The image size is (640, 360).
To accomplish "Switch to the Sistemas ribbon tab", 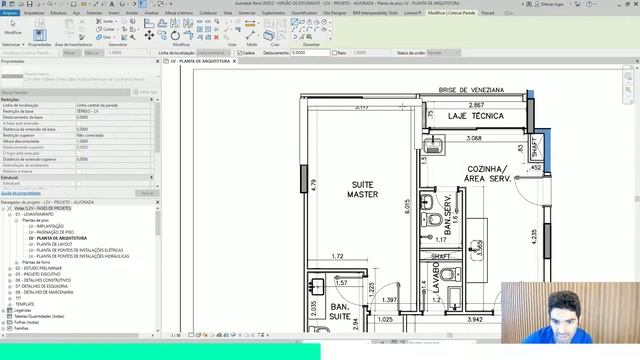I will [94, 13].
